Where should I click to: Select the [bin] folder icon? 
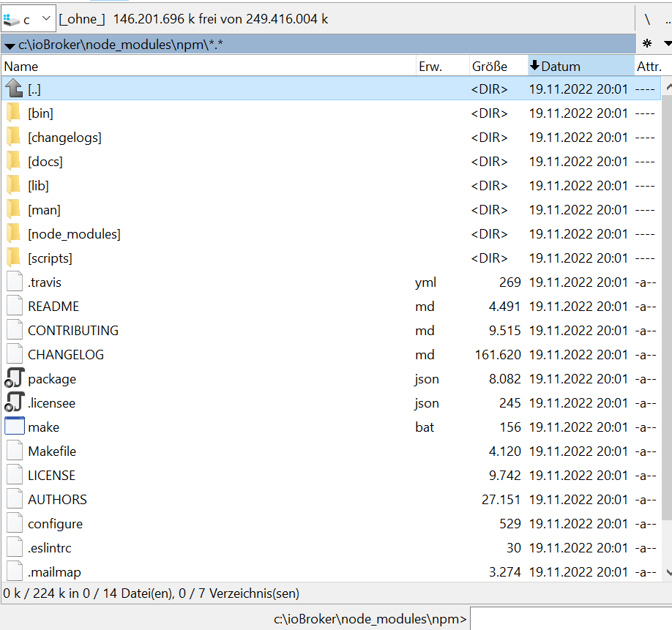click(14, 113)
